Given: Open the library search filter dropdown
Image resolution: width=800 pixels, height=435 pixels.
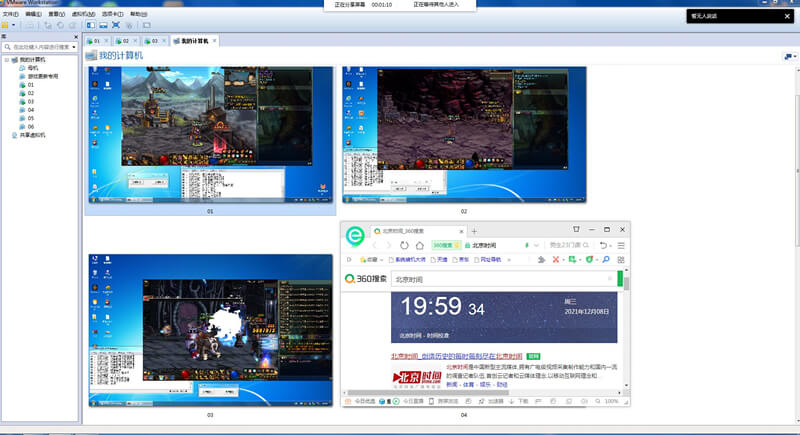Looking at the screenshot, I should 74,47.
